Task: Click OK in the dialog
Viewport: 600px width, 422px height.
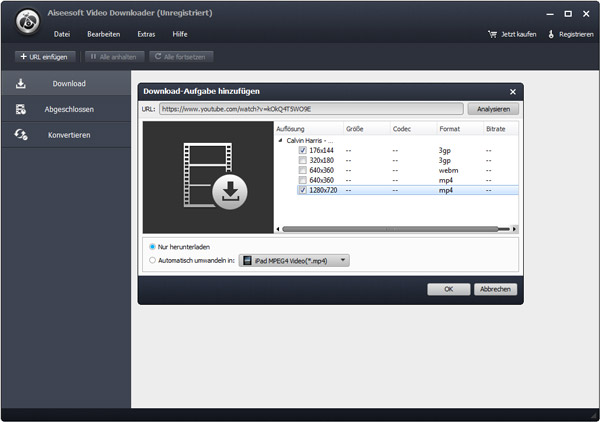Action: coord(448,289)
